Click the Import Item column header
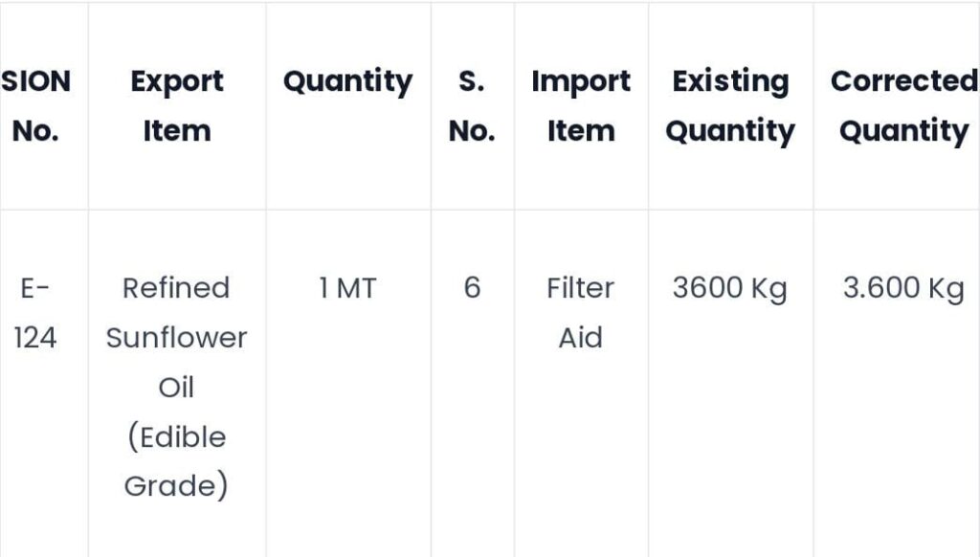 pos(581,105)
